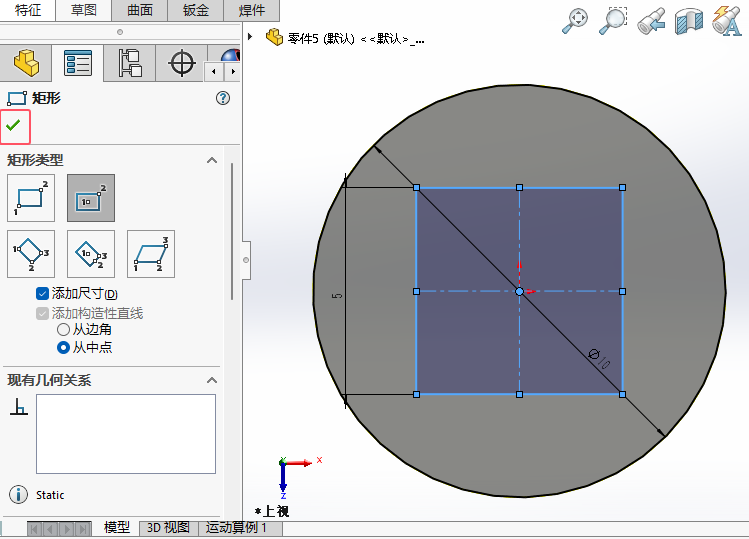This screenshot has height=539, width=749.
Task: Jump to first bottom tab arrow
Action: 34,529
